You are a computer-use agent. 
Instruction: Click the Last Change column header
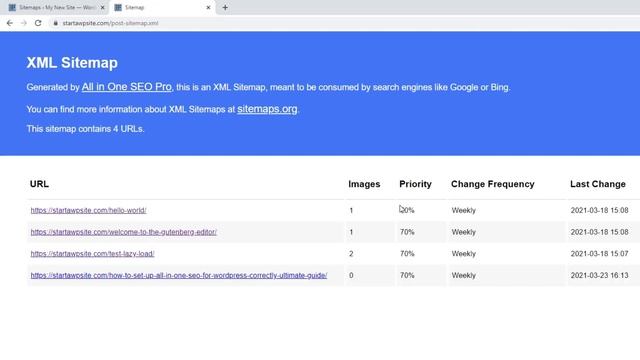point(598,184)
